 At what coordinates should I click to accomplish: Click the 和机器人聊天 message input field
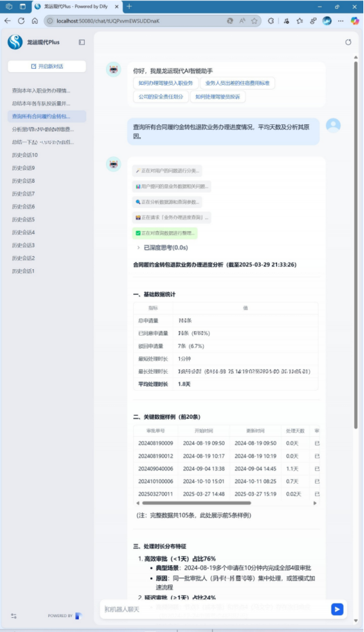click(x=215, y=609)
